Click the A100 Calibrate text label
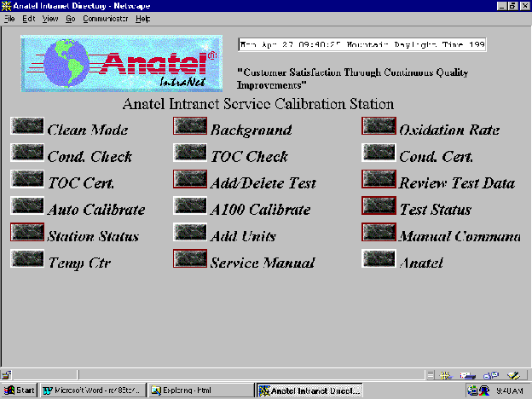The image size is (532, 399). coord(260,210)
